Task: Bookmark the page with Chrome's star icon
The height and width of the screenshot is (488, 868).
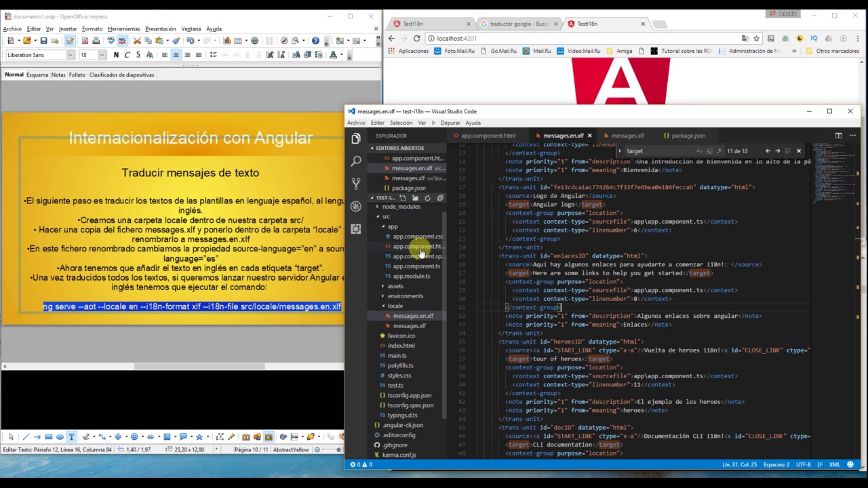Action: (756, 39)
